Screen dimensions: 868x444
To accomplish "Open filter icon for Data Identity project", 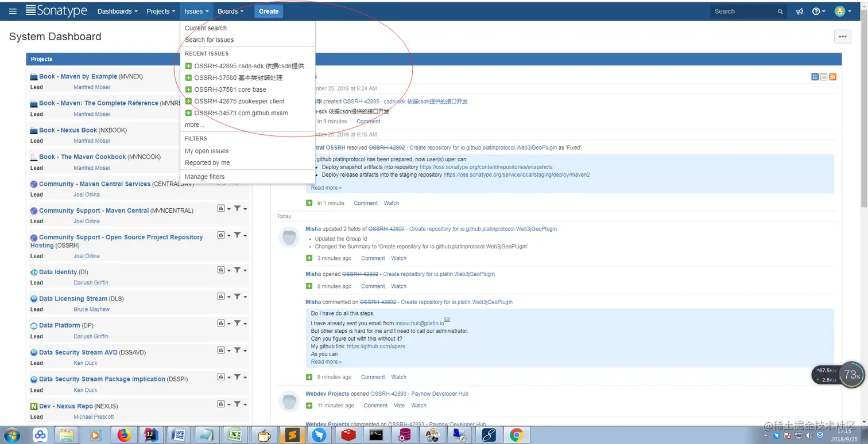I will tap(237, 270).
